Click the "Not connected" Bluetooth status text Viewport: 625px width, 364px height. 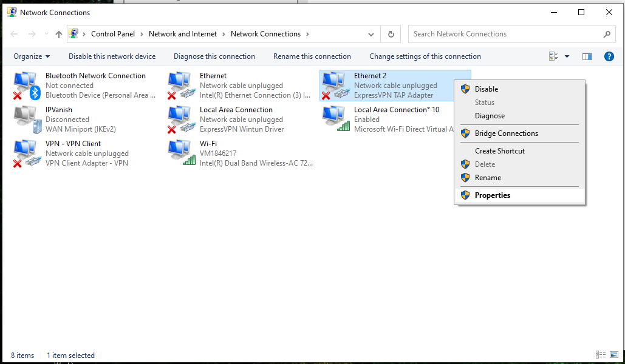[69, 86]
